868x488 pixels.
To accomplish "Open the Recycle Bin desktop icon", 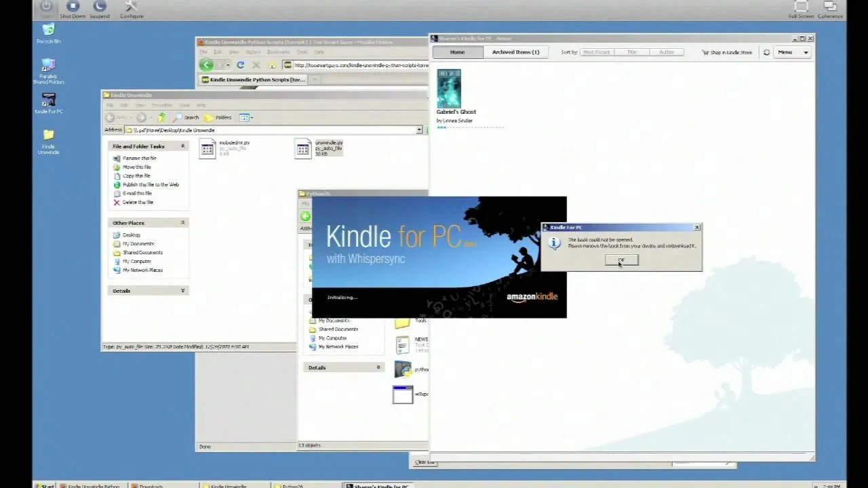I will click(48, 33).
